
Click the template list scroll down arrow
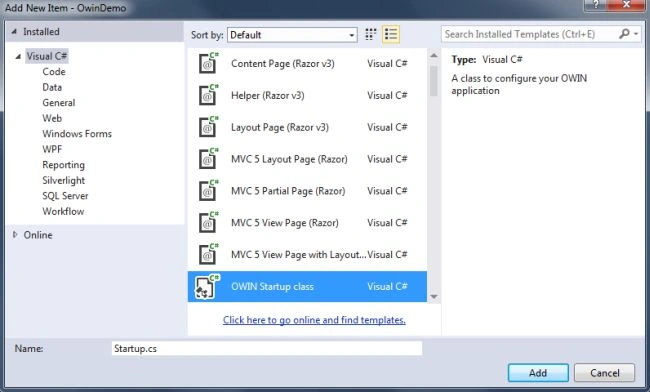coord(434,297)
